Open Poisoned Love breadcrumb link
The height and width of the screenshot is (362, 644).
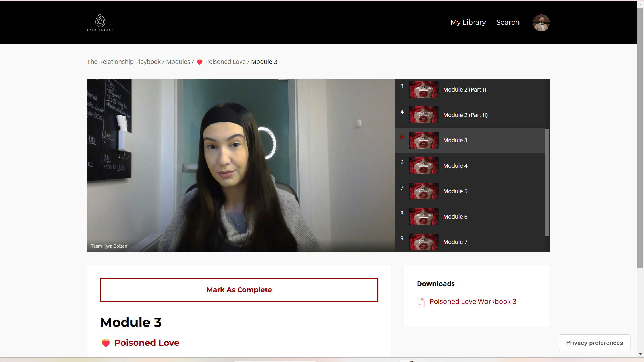click(x=225, y=62)
